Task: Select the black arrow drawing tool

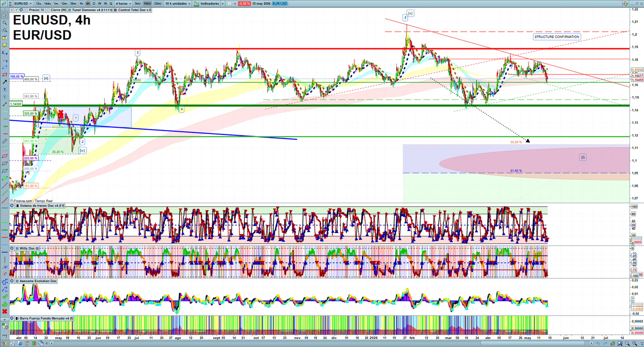Action: coord(4,82)
